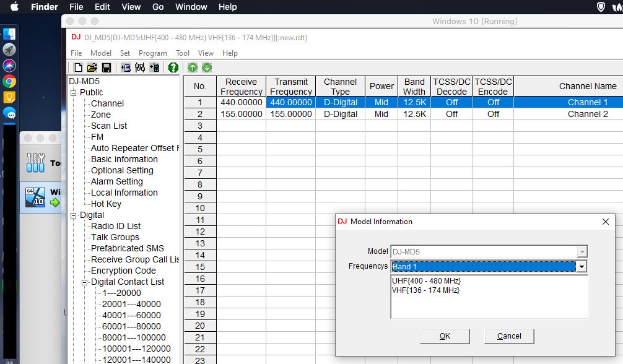Collapse the Digital tree node

coord(74,215)
